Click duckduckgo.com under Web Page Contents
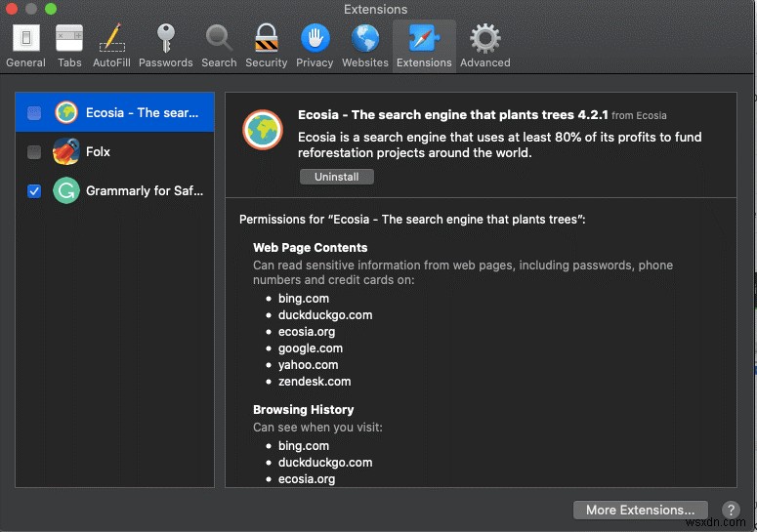 click(325, 315)
